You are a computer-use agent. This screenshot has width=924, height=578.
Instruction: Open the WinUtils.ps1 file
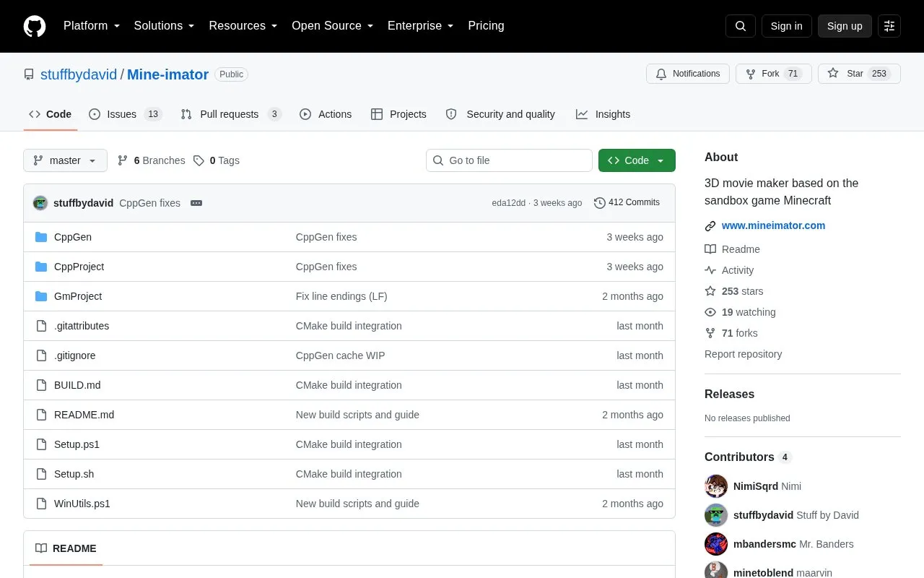[x=82, y=504]
